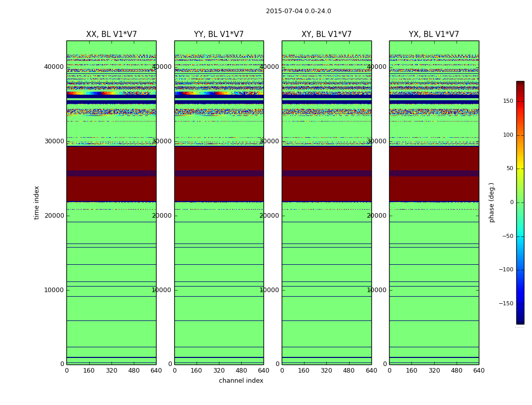This screenshot has height=405, width=532.
Task: Click the 'phase (deg.)' colorbar label
Action: click(x=491, y=202)
